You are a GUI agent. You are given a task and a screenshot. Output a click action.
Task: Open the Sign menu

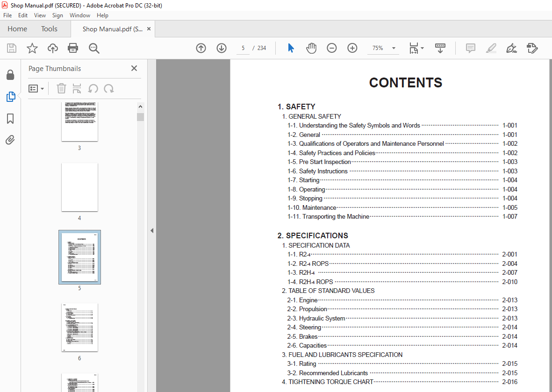click(x=57, y=15)
